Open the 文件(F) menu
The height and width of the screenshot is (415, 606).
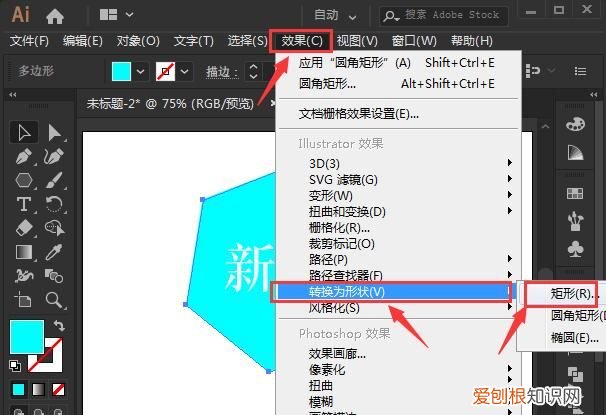pyautogui.click(x=29, y=41)
